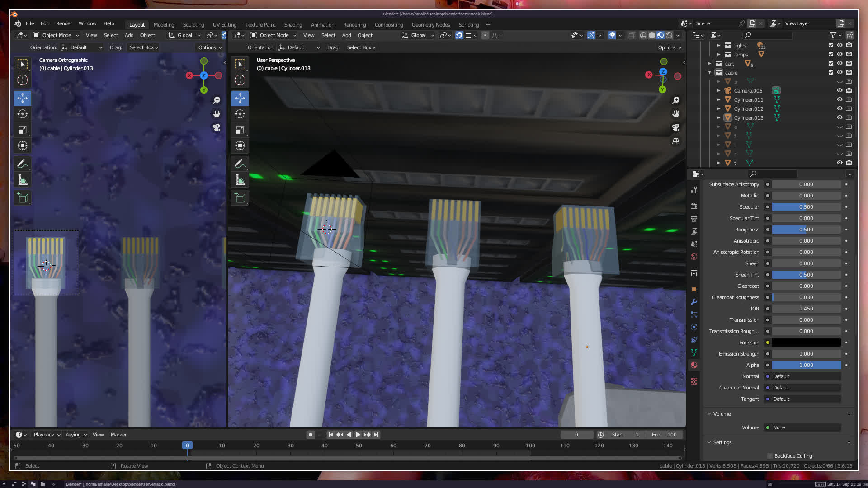
Task: Uncheck the lights collection checkbox
Action: 830,45
